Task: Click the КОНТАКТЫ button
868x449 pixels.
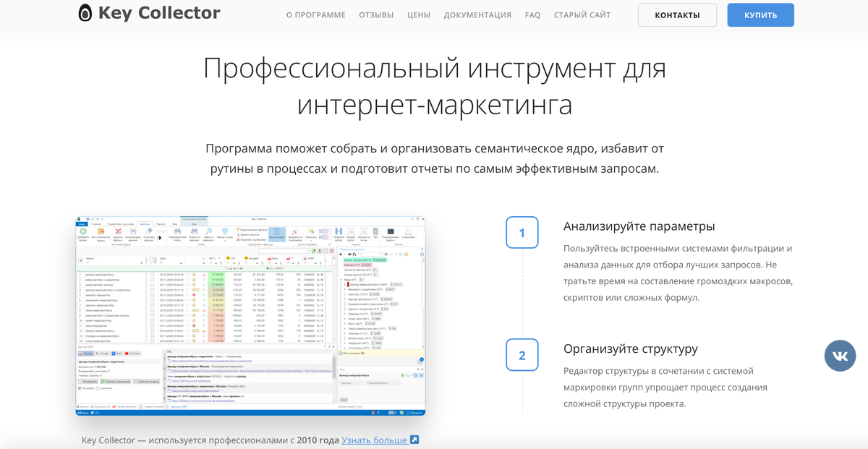Action: 677,15
